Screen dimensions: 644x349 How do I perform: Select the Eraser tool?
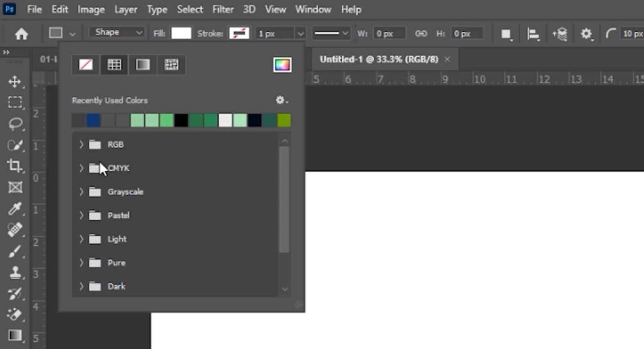tap(15, 314)
